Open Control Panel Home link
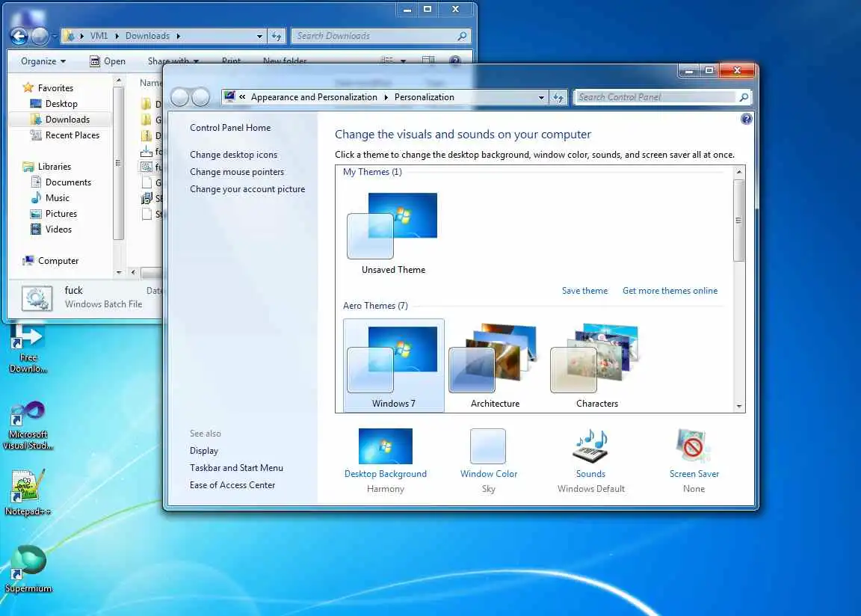This screenshot has width=861, height=616. [x=230, y=128]
